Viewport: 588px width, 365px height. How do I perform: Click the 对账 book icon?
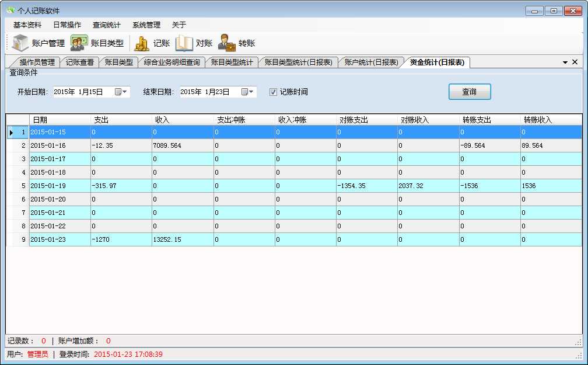[184, 43]
